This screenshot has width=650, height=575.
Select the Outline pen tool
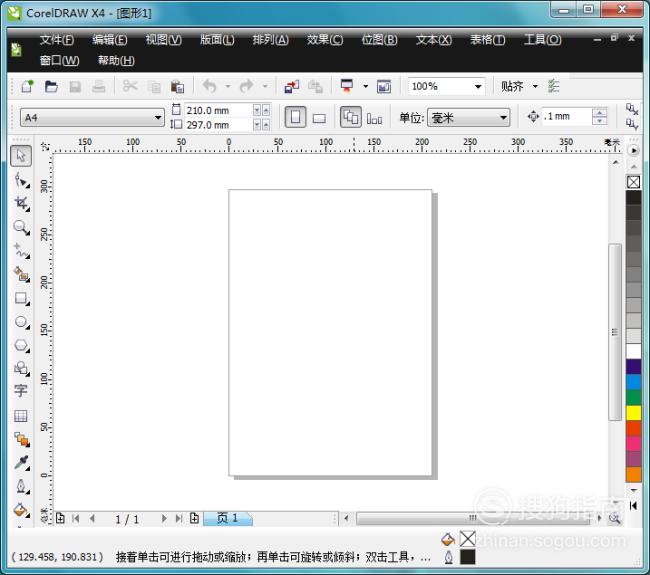click(21, 486)
